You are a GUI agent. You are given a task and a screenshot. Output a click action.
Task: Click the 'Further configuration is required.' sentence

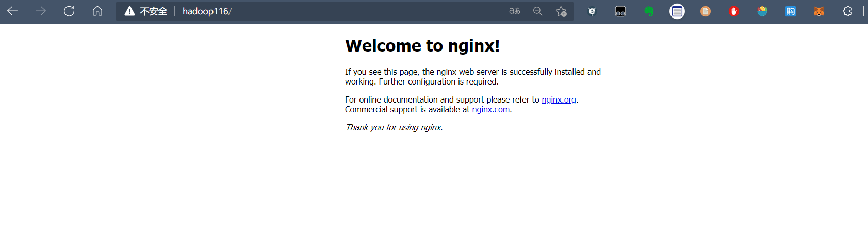(x=438, y=81)
